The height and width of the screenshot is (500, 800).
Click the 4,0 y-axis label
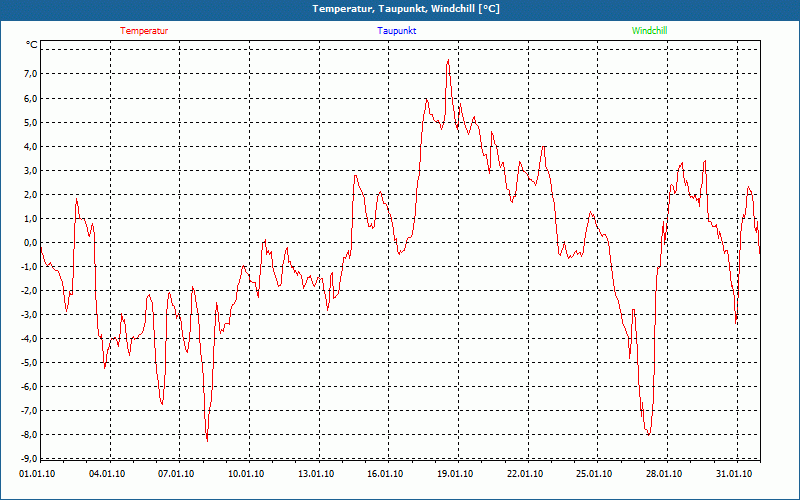(31, 146)
